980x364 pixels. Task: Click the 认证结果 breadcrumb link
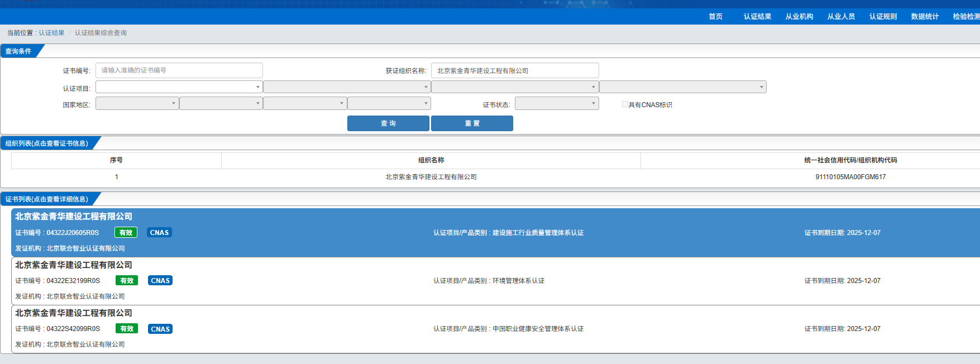[51, 33]
